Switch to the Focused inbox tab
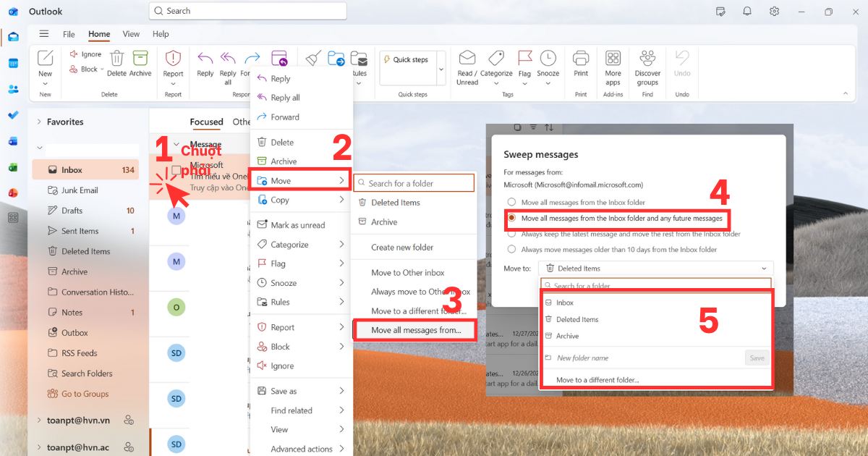The width and height of the screenshot is (868, 456). click(206, 122)
